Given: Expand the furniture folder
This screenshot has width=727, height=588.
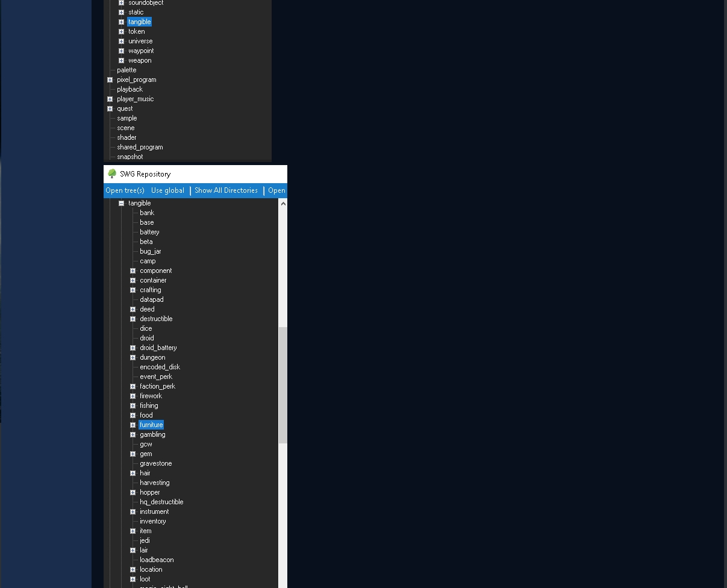Looking at the screenshot, I should coord(133,425).
